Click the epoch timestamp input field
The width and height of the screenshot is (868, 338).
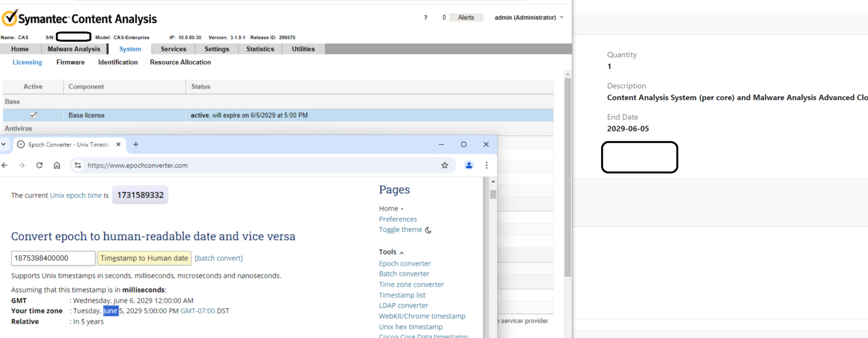[x=53, y=258]
